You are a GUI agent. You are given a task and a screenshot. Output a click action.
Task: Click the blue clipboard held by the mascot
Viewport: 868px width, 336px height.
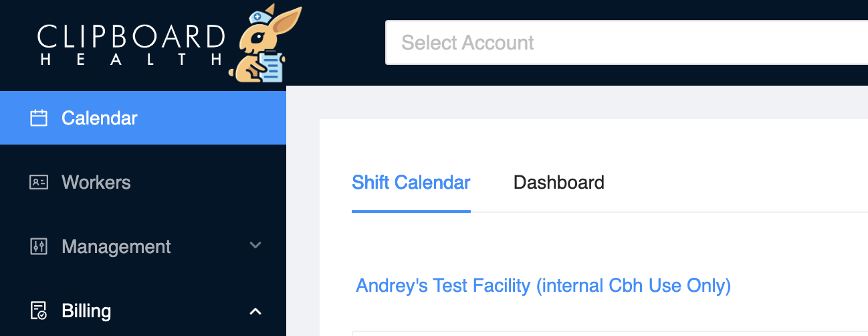[x=272, y=68]
